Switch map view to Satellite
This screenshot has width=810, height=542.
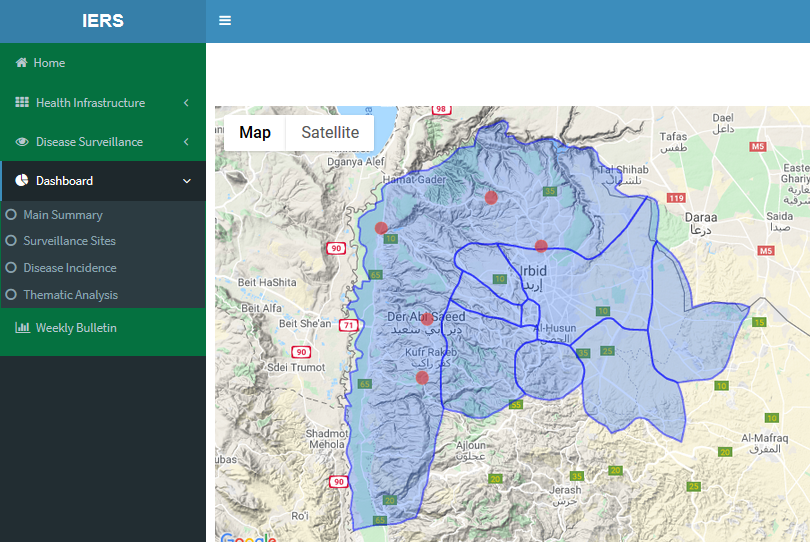[x=330, y=132]
